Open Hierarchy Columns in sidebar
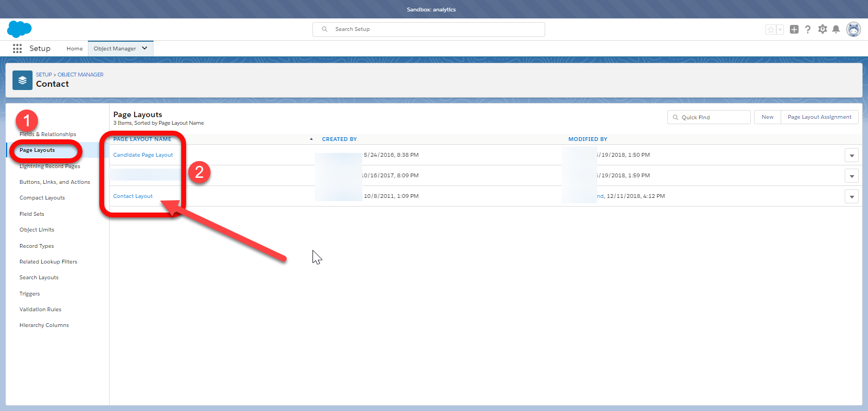Image resolution: width=868 pixels, height=411 pixels. point(44,325)
